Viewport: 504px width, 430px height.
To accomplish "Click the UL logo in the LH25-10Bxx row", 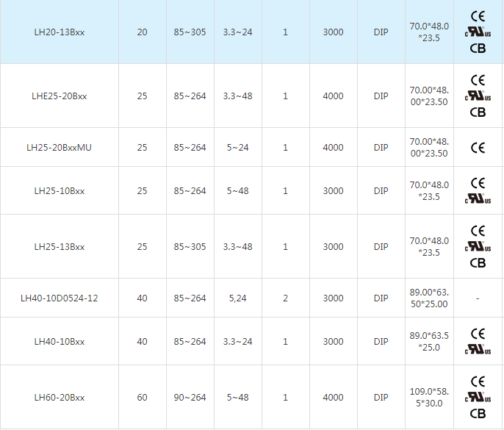I will pos(478,198).
